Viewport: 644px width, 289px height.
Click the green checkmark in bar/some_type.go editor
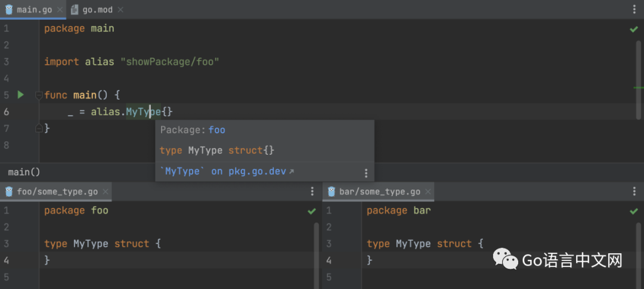tap(633, 211)
